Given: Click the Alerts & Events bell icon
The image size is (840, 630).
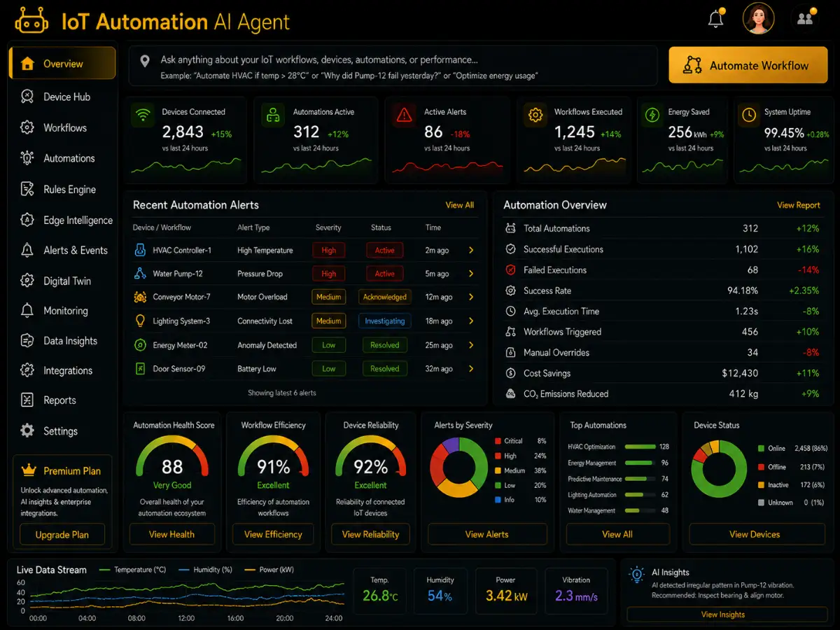Looking at the screenshot, I should (27, 250).
